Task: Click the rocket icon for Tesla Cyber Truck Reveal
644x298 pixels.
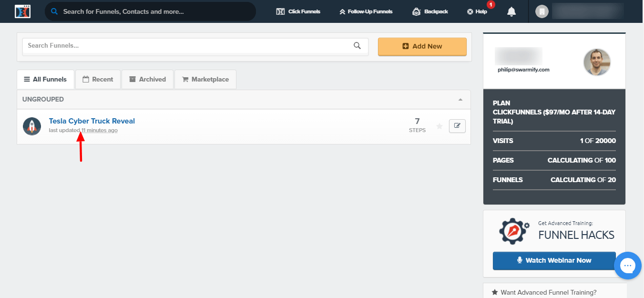Action: click(x=32, y=126)
